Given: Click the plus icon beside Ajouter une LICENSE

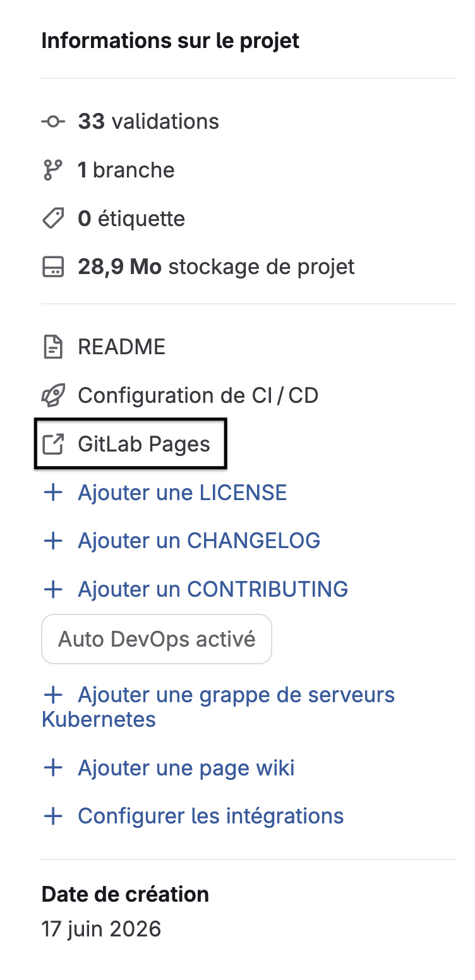Looking at the screenshot, I should coord(53,493).
